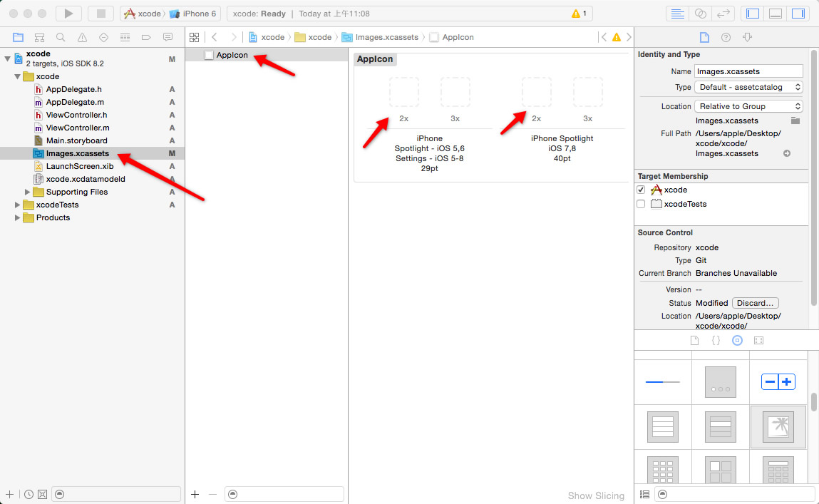This screenshot has width=819, height=504.
Task: Switch to the Version editor
Action: point(723,14)
